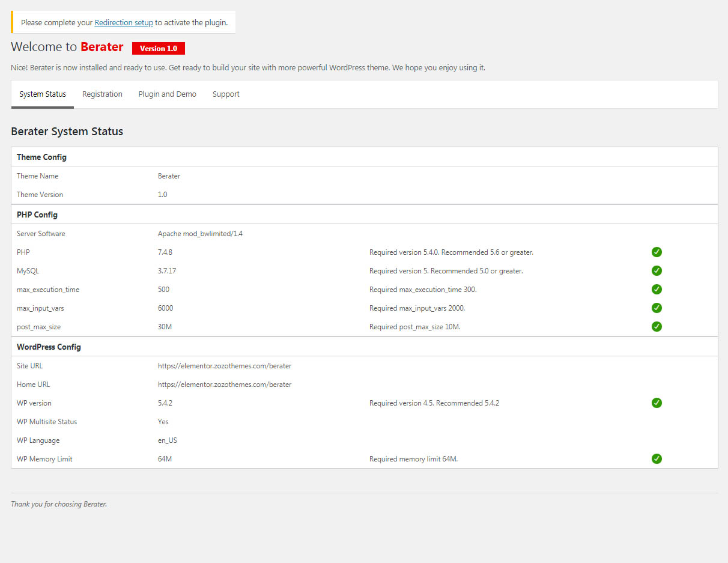Screen dimensions: 728x563
Task: Click the MySQL row green checkmark
Action: click(x=657, y=271)
